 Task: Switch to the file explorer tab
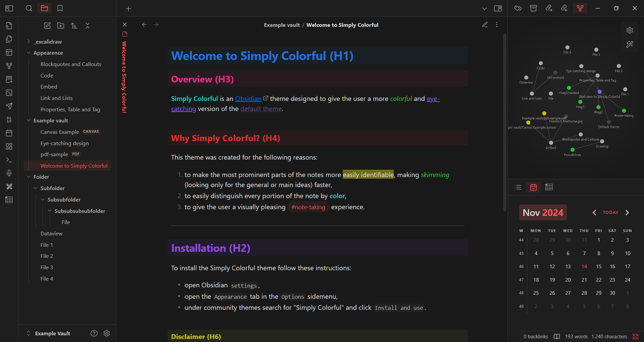point(44,8)
